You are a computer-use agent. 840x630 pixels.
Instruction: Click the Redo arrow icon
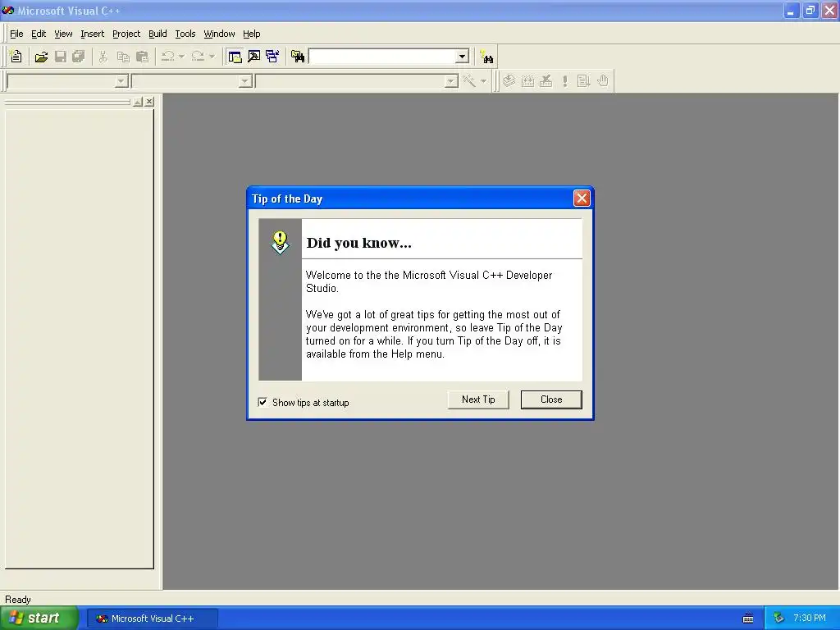coord(198,57)
